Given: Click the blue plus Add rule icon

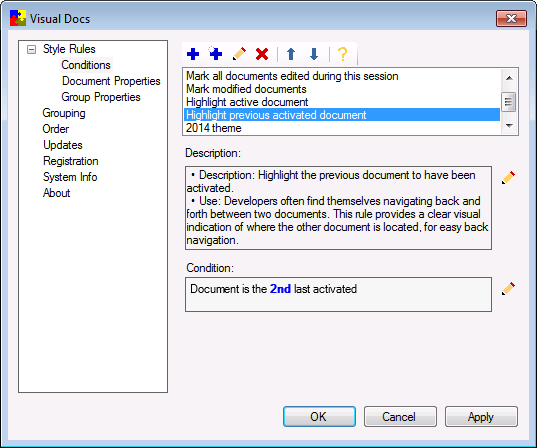Looking at the screenshot, I should point(193,54).
